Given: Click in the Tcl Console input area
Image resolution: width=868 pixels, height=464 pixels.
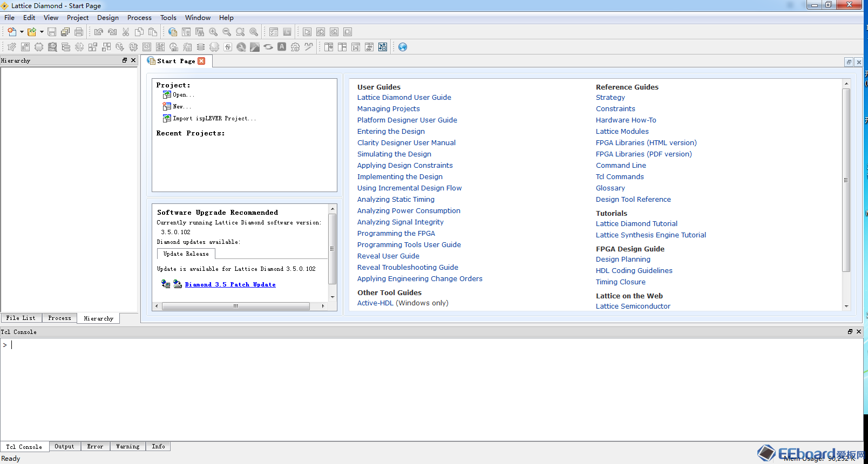Looking at the screenshot, I should click(432, 388).
